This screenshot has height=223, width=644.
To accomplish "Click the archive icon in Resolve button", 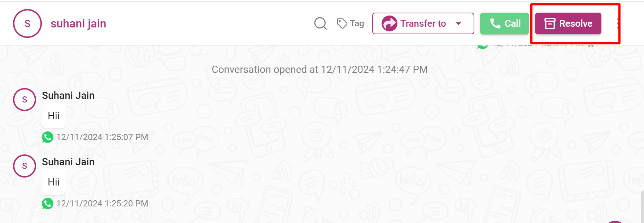I will 550,23.
